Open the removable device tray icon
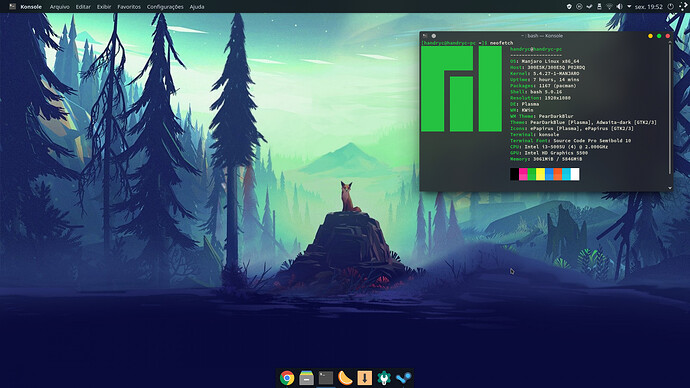 coord(599,7)
